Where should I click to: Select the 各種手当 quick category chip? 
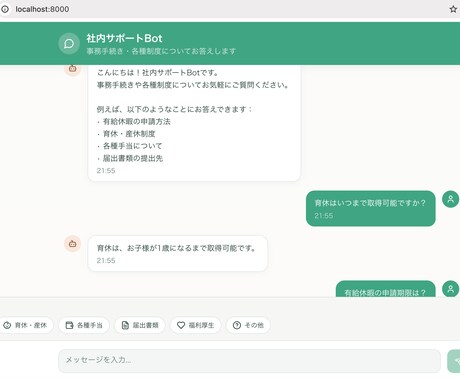[x=84, y=325]
